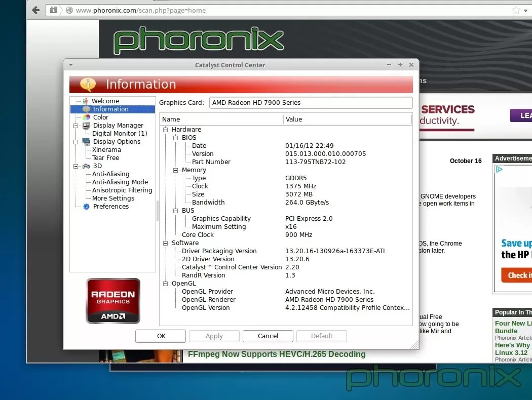Viewport: 532px width, 400px height.
Task: Collapse the 3D tree node
Action: (75, 167)
